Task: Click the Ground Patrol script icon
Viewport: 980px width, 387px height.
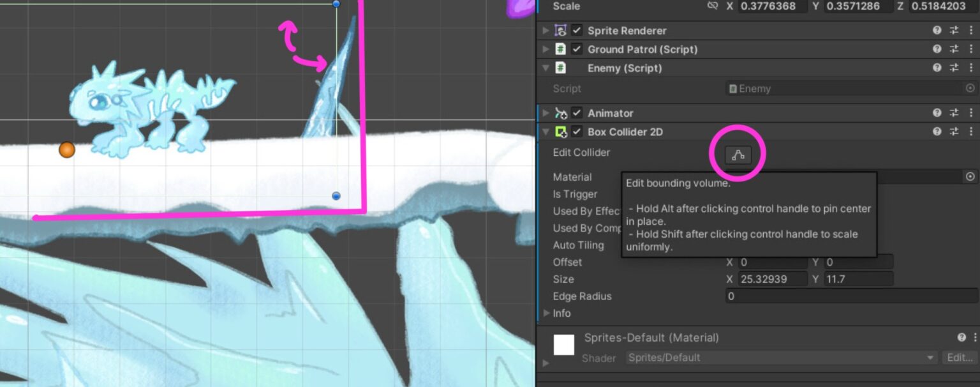Action: pyautogui.click(x=560, y=49)
